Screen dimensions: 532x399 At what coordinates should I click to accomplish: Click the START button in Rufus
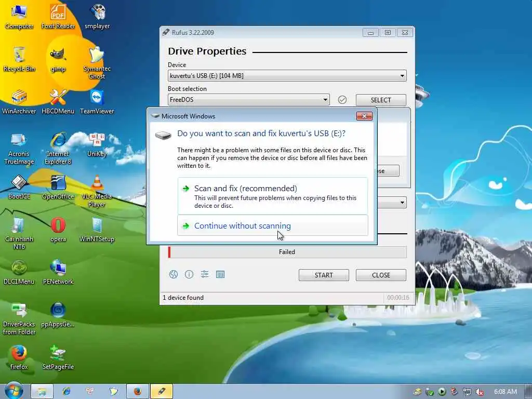(x=324, y=275)
